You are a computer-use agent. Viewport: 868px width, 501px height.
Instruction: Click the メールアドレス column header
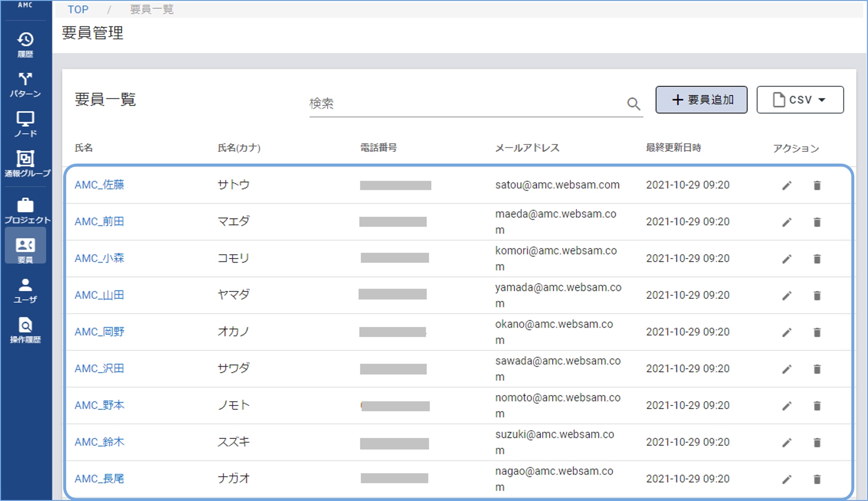pos(527,147)
